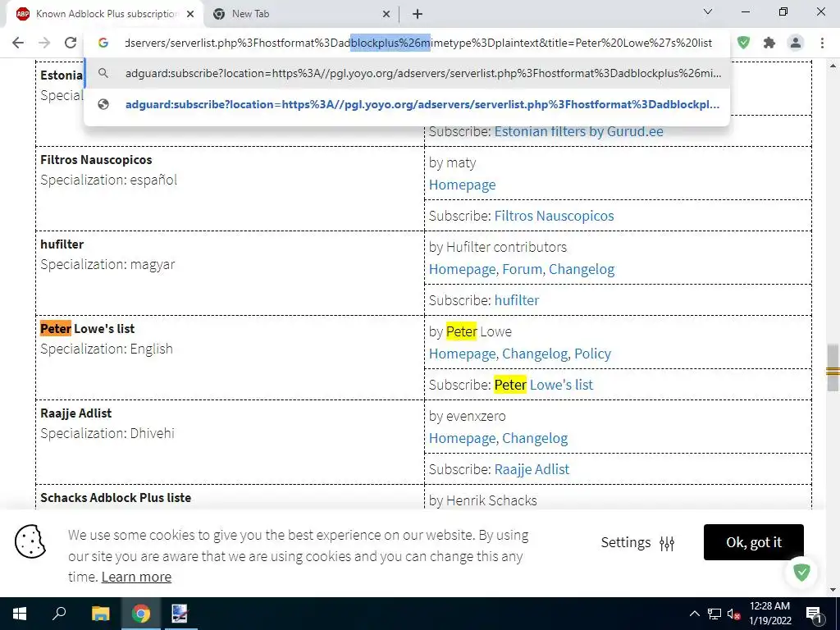Open cookie Settings with sliders icon
Image resolution: width=840 pixels, height=630 pixels.
pyautogui.click(x=637, y=543)
